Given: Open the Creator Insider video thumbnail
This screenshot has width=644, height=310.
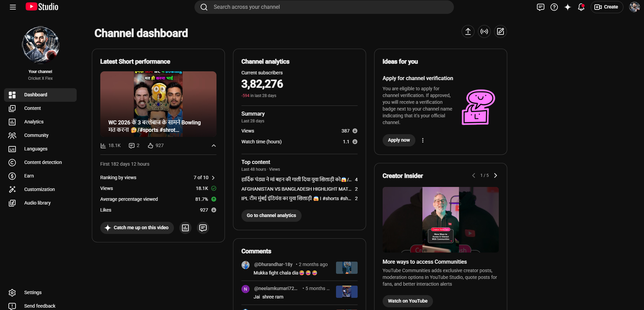Looking at the screenshot, I should tap(441, 220).
